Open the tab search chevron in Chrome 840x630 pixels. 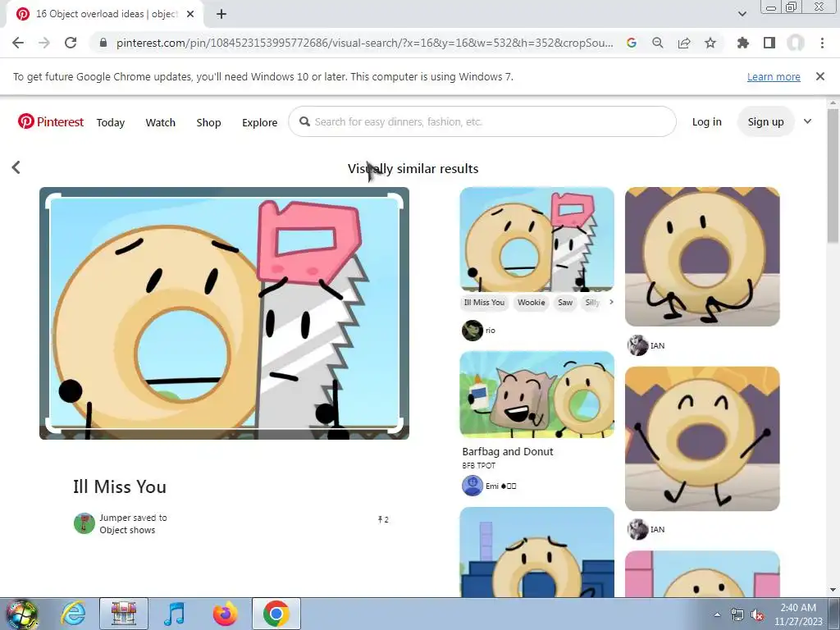pos(742,14)
